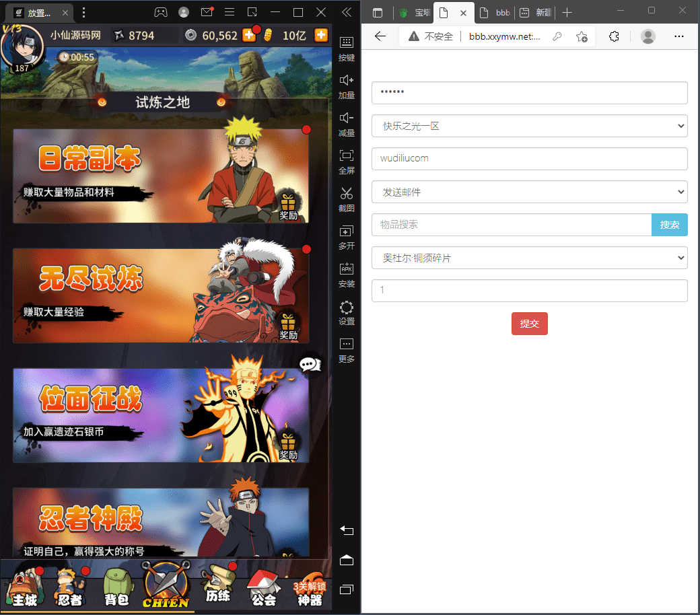Click the 物品搜索 item search field
700x615 pixels.
tap(512, 225)
